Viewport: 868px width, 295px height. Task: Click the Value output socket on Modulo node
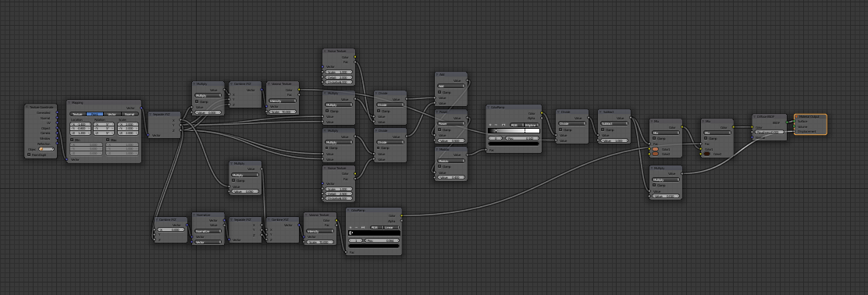(468, 155)
